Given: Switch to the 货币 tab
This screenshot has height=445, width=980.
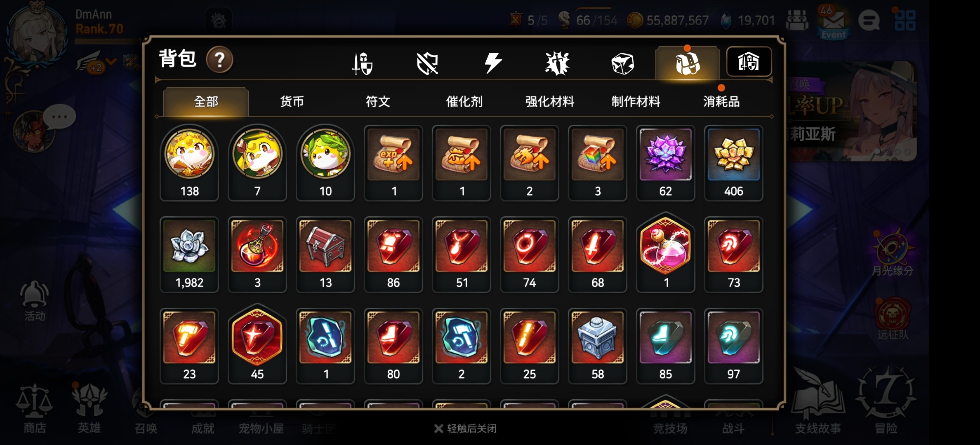Looking at the screenshot, I should tap(292, 101).
